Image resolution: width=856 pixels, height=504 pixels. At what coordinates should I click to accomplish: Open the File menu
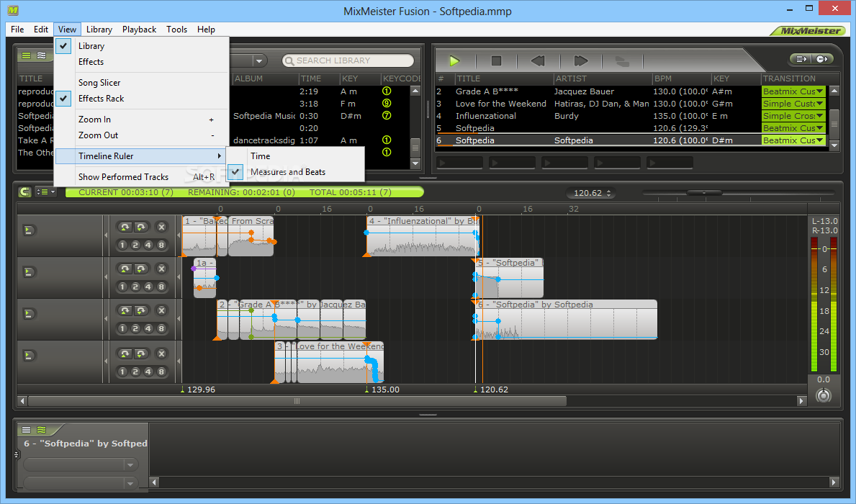17,30
